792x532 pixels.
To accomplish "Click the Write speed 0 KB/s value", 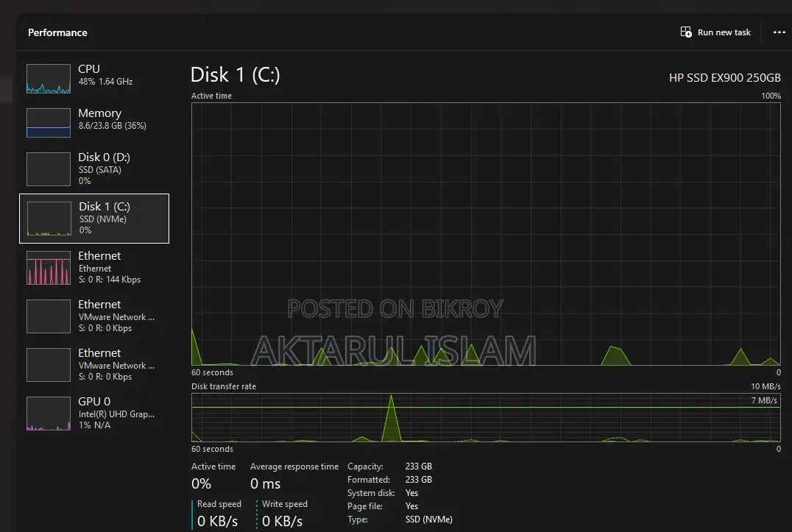I will (x=282, y=522).
